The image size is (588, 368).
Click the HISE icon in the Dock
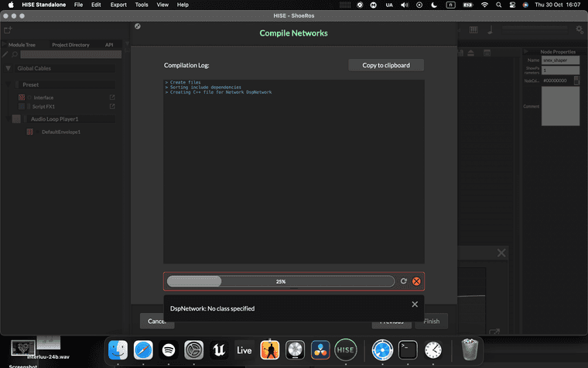point(345,350)
